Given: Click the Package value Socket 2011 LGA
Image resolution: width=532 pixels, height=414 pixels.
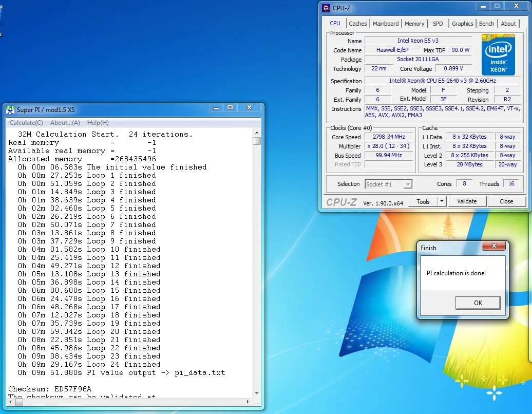Looking at the screenshot, I should tap(418, 59).
